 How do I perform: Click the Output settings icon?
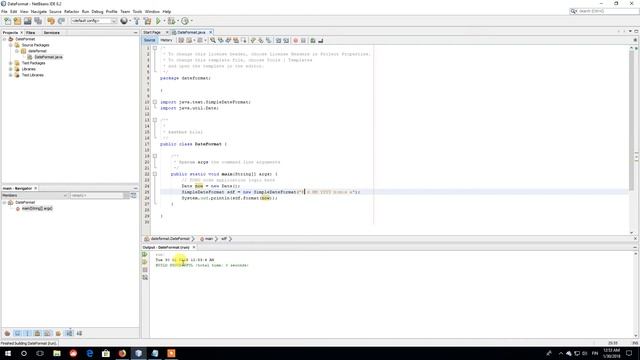[145, 278]
